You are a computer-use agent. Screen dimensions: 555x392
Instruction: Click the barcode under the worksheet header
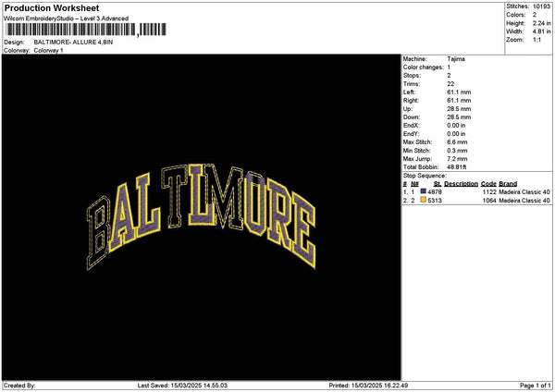tap(86, 30)
